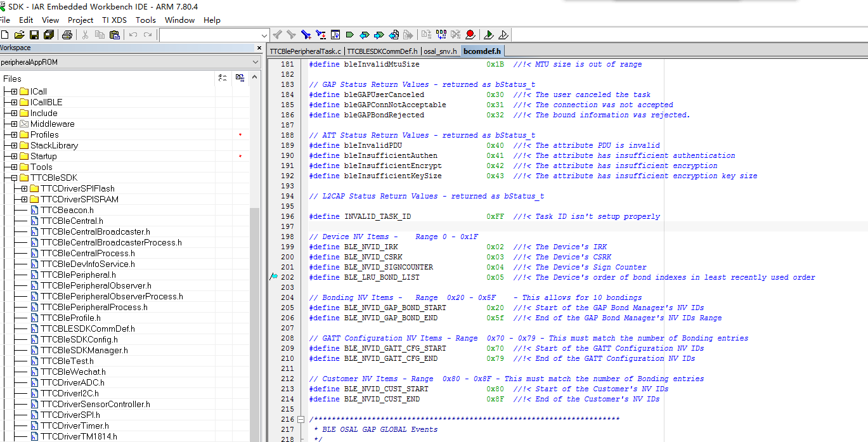The image size is (868, 442).
Task: Open the File menu
Action: tap(4, 20)
